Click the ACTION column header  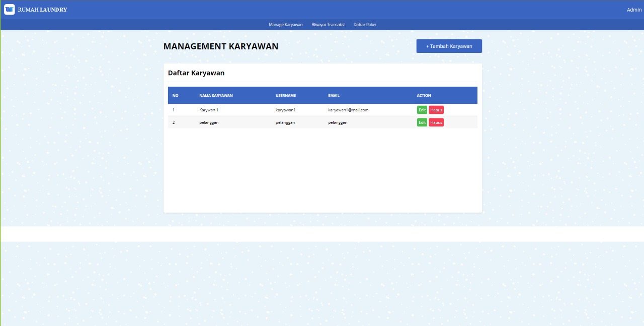(x=424, y=95)
